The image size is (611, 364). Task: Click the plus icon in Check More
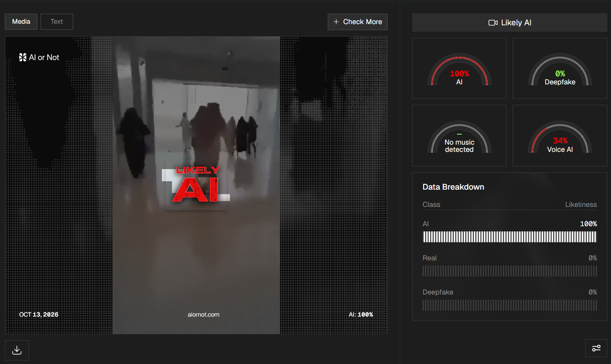coord(336,22)
